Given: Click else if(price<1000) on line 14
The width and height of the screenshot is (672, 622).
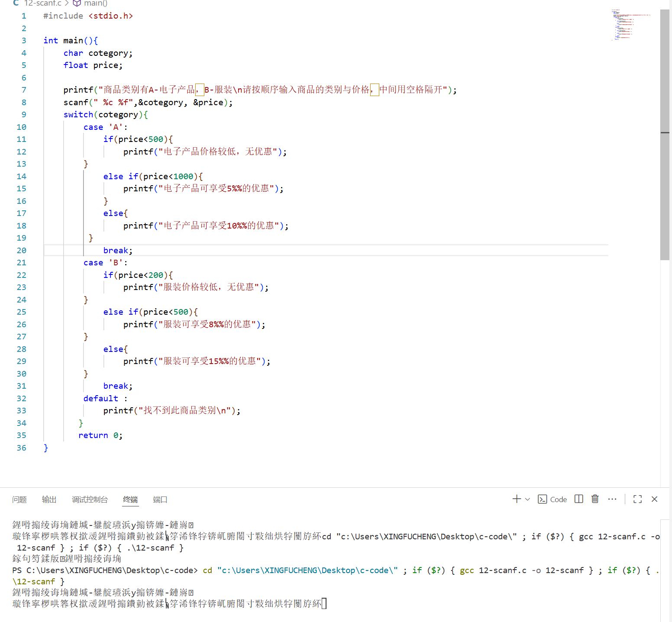Looking at the screenshot, I should 153,176.
